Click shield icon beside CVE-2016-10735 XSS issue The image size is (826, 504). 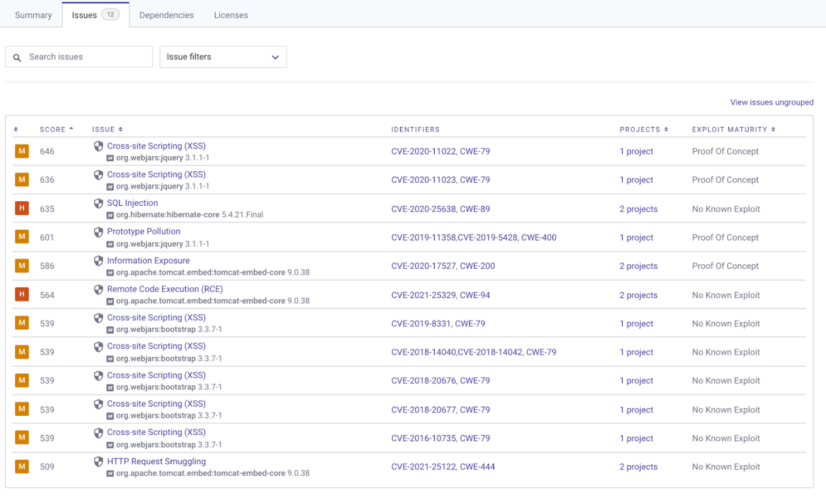pyautogui.click(x=99, y=432)
